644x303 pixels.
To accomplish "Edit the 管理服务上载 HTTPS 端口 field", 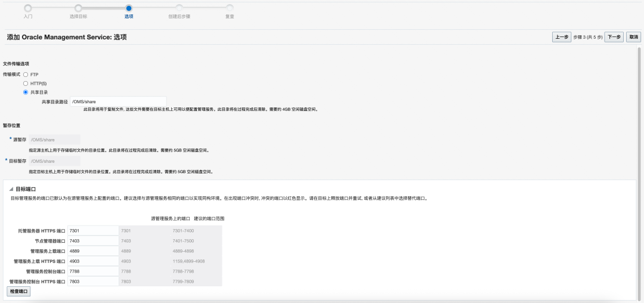I will (x=93, y=261).
